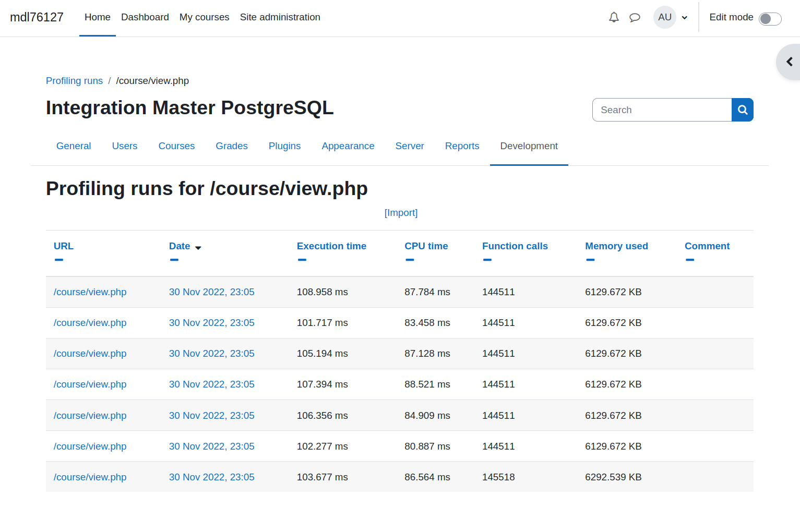Select the 108.958 ms execution time value
This screenshot has height=532, width=800.
click(323, 292)
